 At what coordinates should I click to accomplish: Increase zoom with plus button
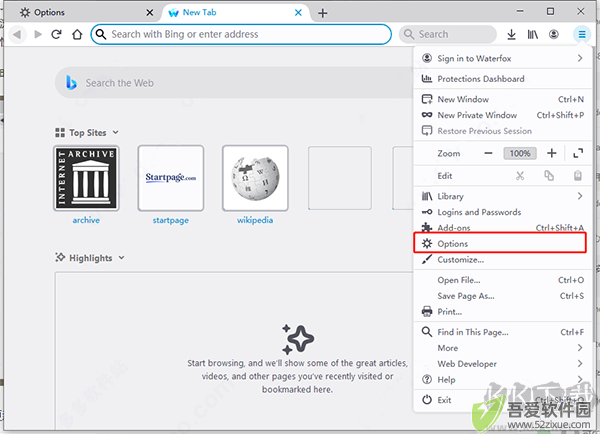[x=551, y=153]
